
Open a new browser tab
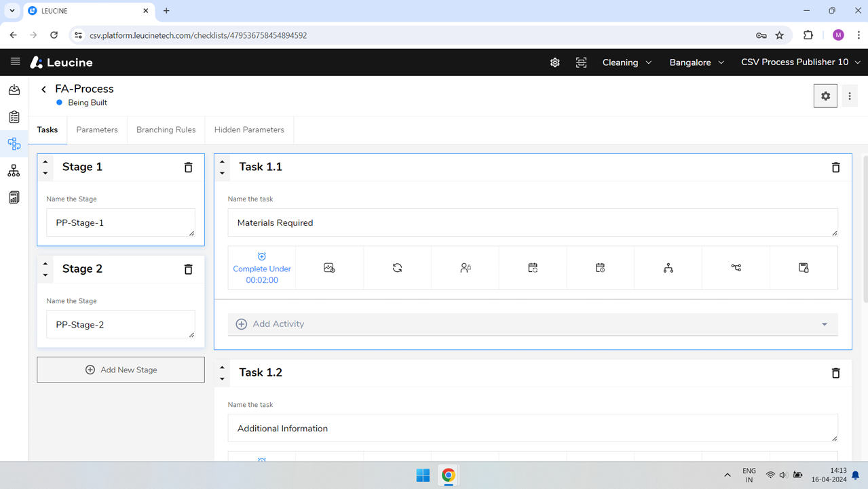coord(166,11)
